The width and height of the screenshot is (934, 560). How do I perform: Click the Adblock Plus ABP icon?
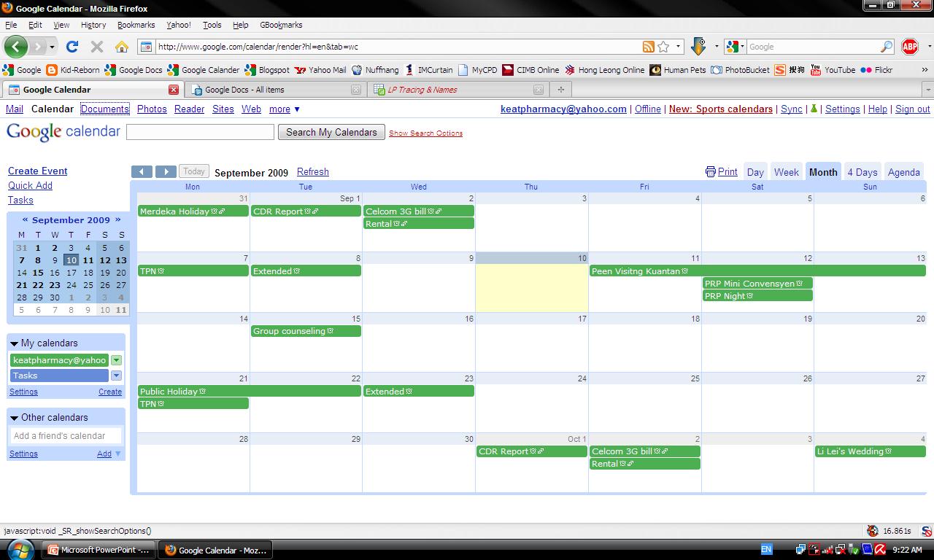909,47
